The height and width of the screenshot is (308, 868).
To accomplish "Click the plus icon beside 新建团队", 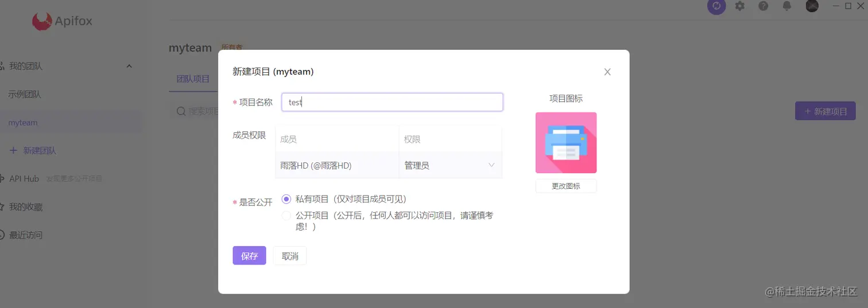I will 13,150.
